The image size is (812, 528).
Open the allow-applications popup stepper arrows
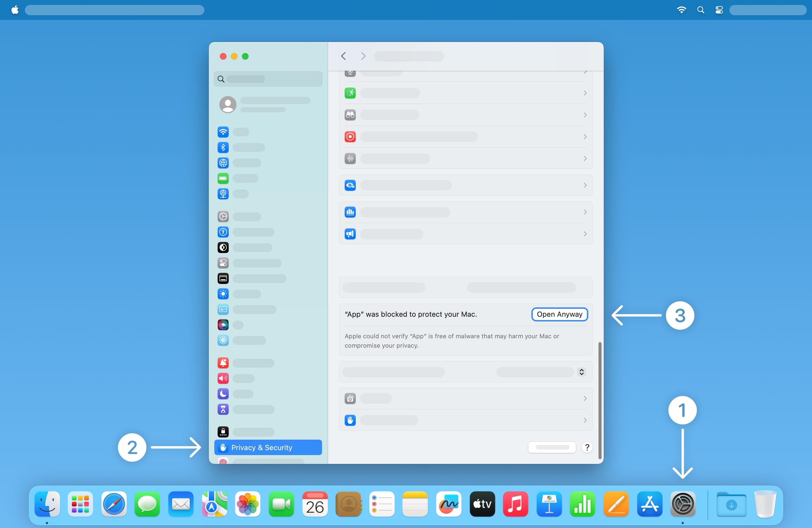click(x=581, y=372)
